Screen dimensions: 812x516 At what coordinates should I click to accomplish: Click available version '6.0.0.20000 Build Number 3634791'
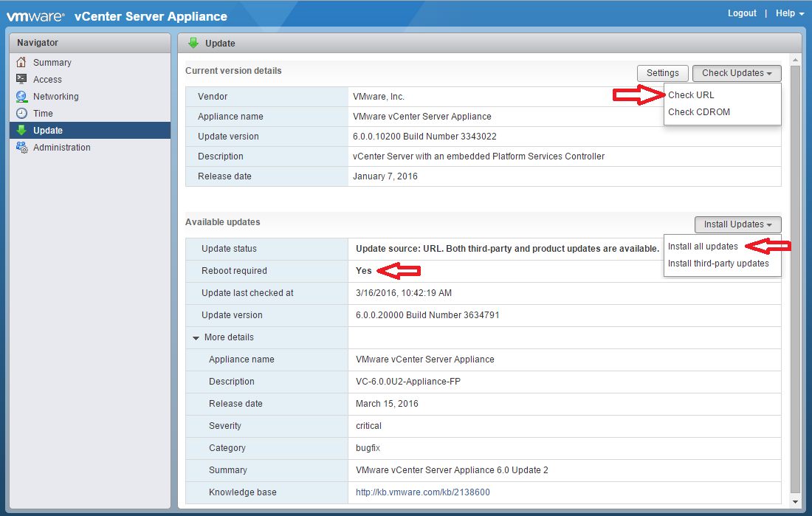[427, 315]
